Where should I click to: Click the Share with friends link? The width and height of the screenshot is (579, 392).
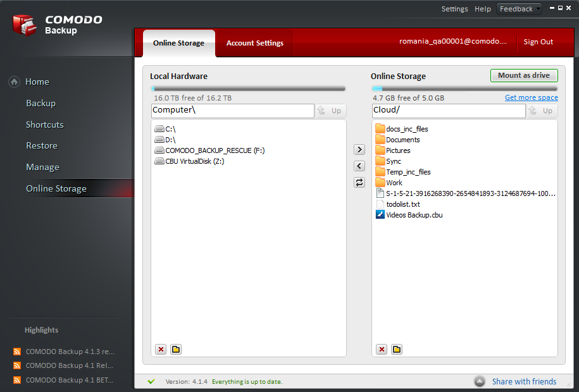(524, 381)
